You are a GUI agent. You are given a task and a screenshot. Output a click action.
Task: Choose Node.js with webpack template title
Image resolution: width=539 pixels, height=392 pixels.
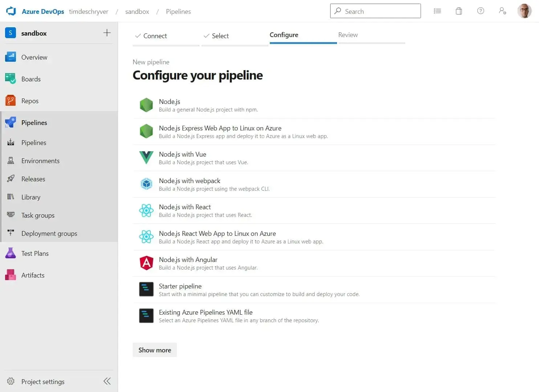pyautogui.click(x=190, y=181)
